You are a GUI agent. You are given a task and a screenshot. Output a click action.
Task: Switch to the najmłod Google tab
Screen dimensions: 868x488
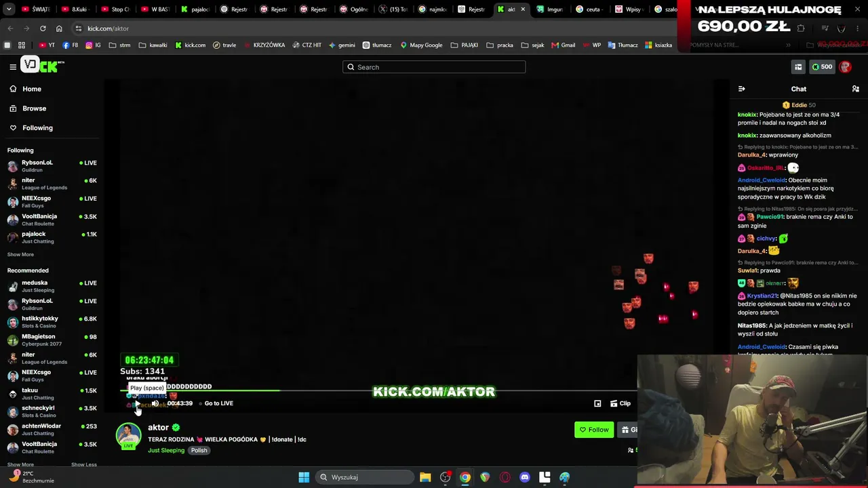(433, 9)
